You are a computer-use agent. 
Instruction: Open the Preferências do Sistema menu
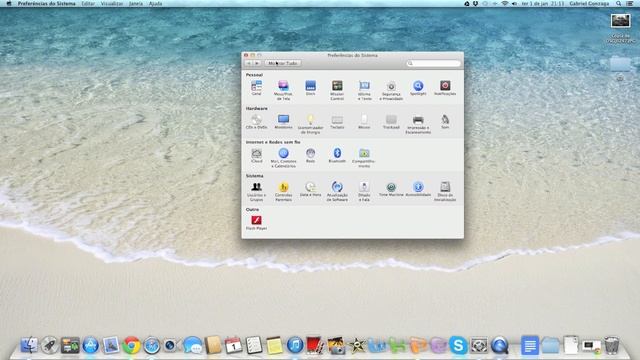(47, 3)
